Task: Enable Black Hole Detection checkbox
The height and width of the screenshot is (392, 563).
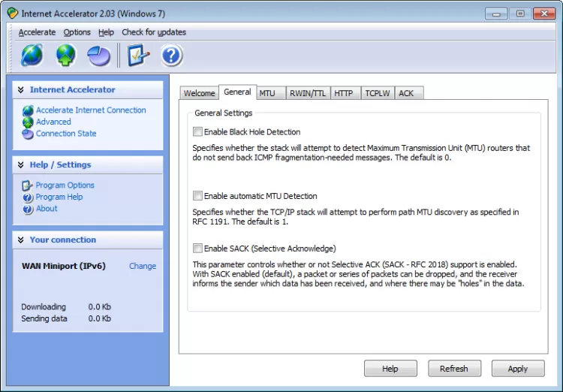Action: coord(197,131)
